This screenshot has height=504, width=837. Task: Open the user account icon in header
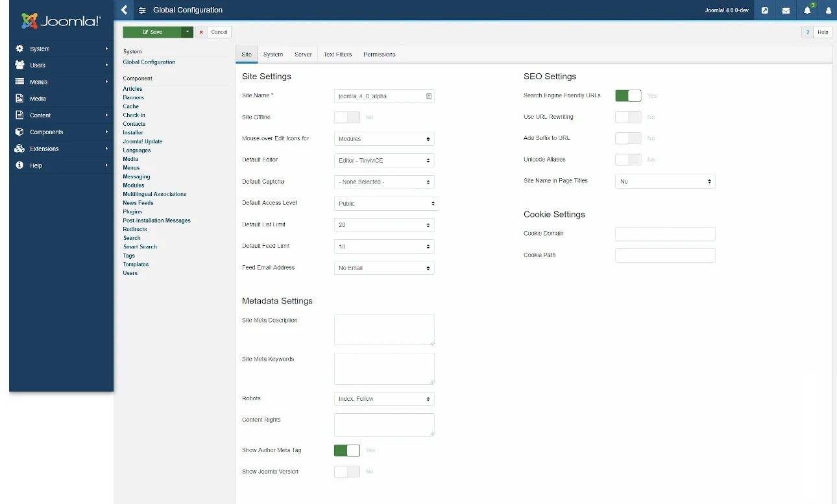coord(827,10)
